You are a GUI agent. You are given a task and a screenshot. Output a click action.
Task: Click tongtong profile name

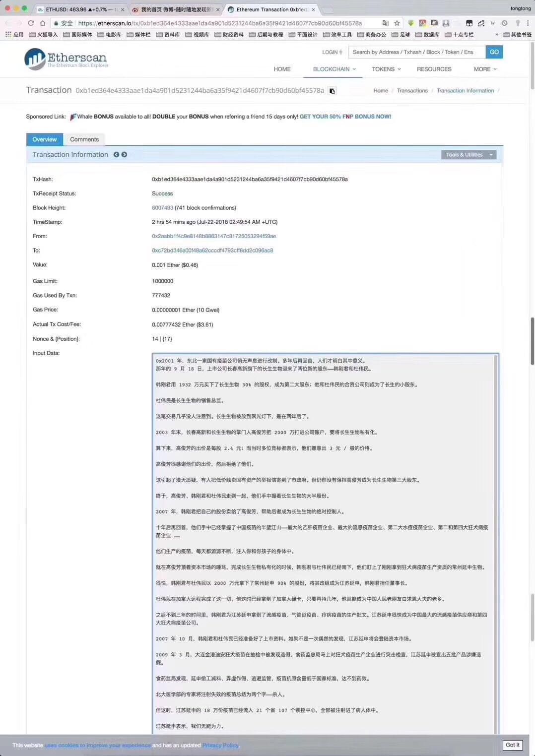click(521, 8)
